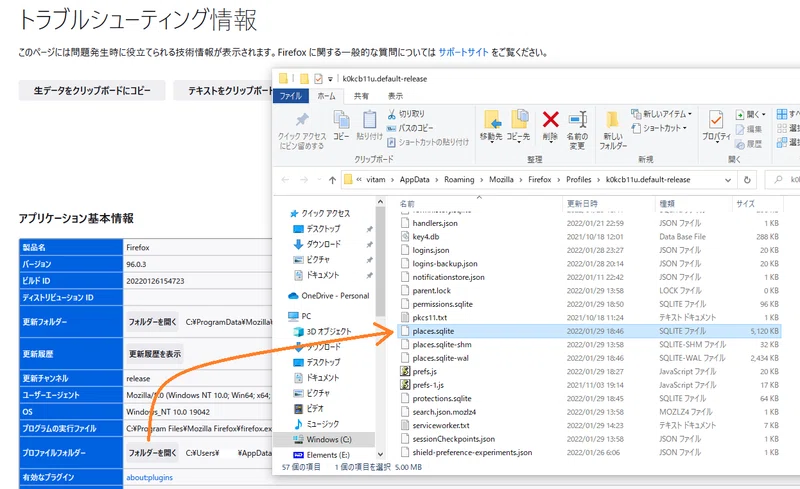Open the Support Site (サポートサイト) link
This screenshot has width=800, height=489.
point(463,52)
